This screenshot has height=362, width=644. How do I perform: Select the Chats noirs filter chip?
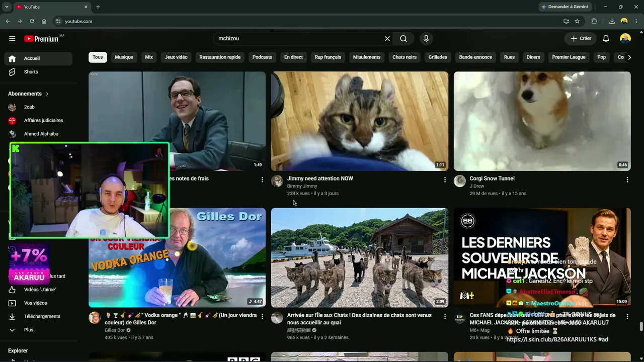[405, 57]
